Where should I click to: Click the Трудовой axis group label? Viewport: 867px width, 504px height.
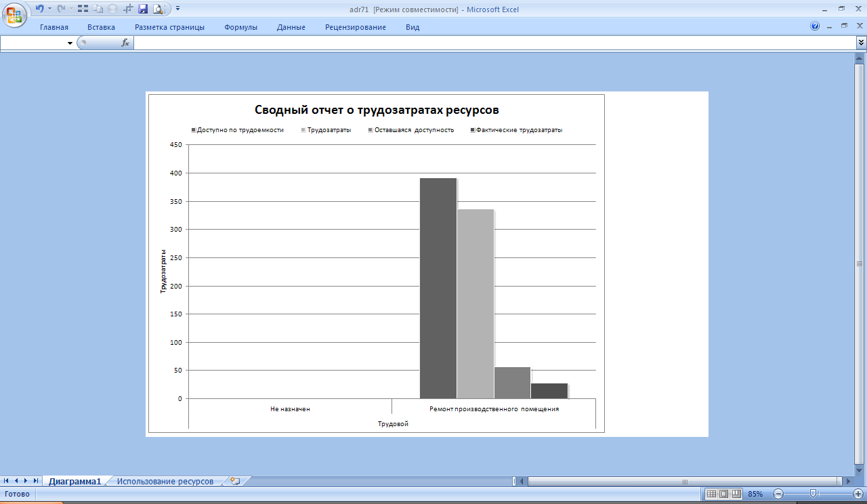[x=393, y=423]
